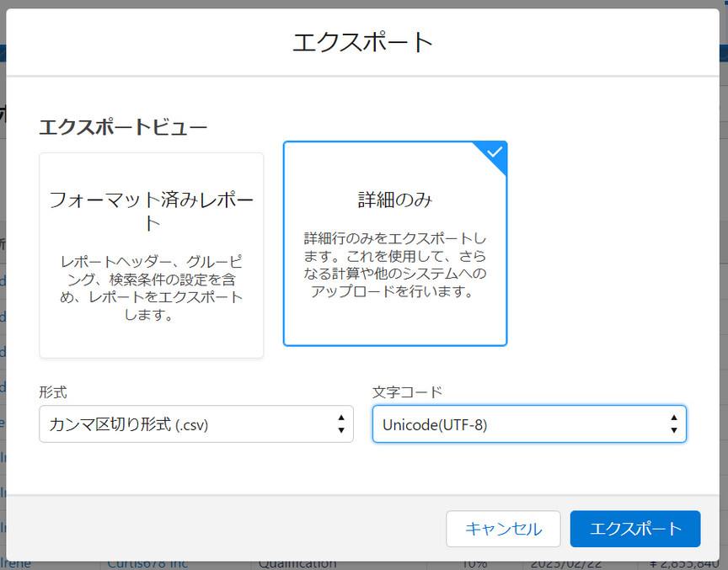
Task: Click the 形式 field label
Action: coord(53,392)
